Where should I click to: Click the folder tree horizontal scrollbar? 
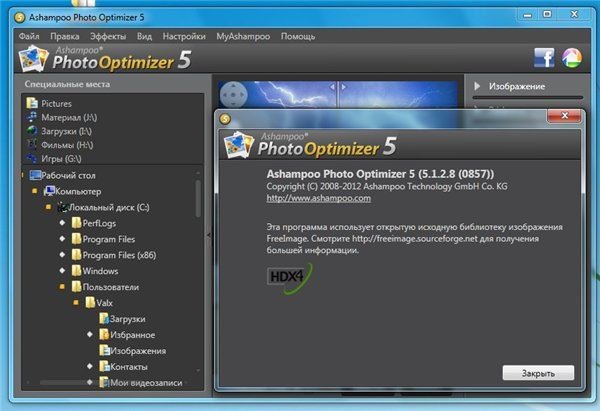click(x=63, y=382)
